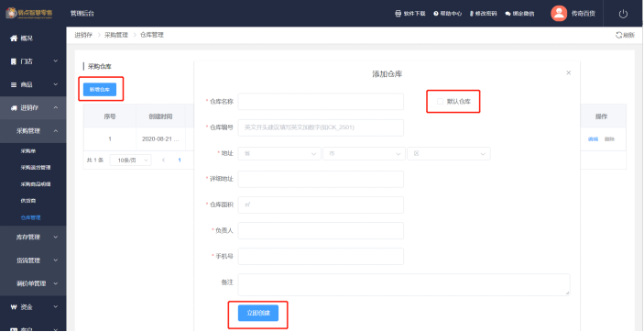Click the power logout icon
The width and height of the screenshot is (644, 332).
(x=623, y=14)
